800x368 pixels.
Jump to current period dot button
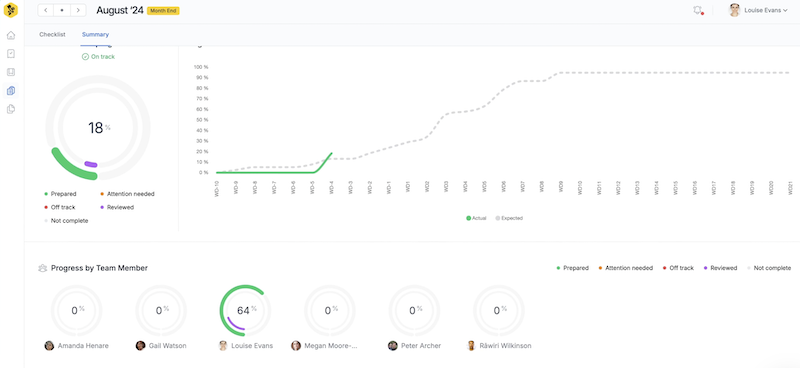point(62,10)
